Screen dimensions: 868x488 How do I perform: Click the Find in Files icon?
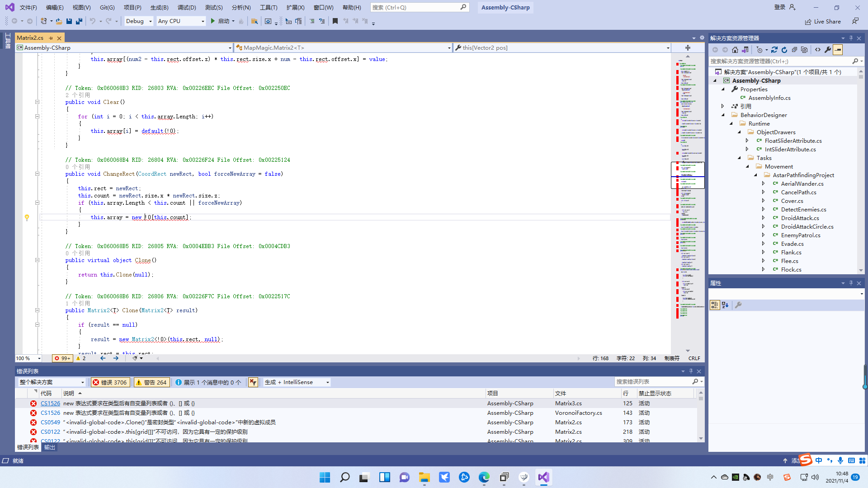[x=255, y=21]
